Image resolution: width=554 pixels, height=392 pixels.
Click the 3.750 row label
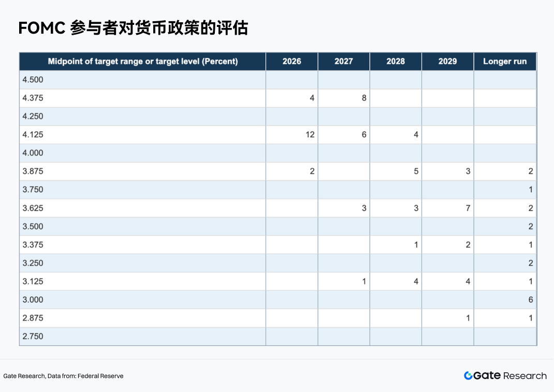(x=33, y=190)
